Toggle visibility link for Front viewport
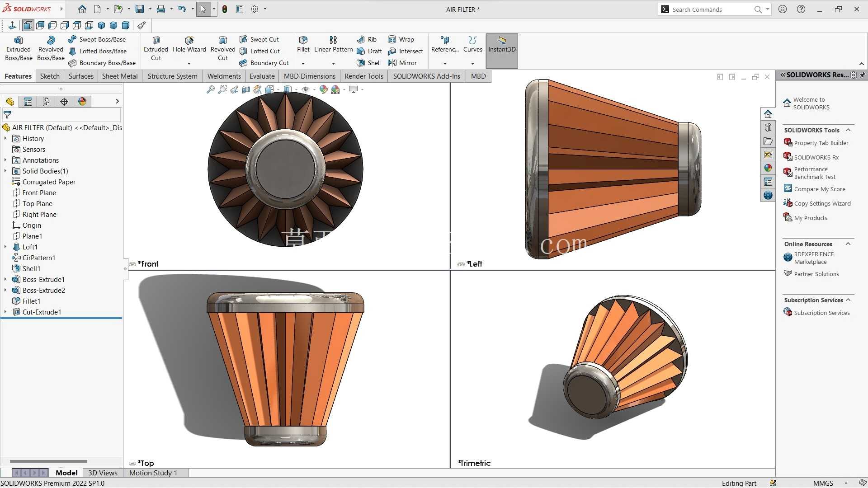868x488 pixels. [x=132, y=264]
